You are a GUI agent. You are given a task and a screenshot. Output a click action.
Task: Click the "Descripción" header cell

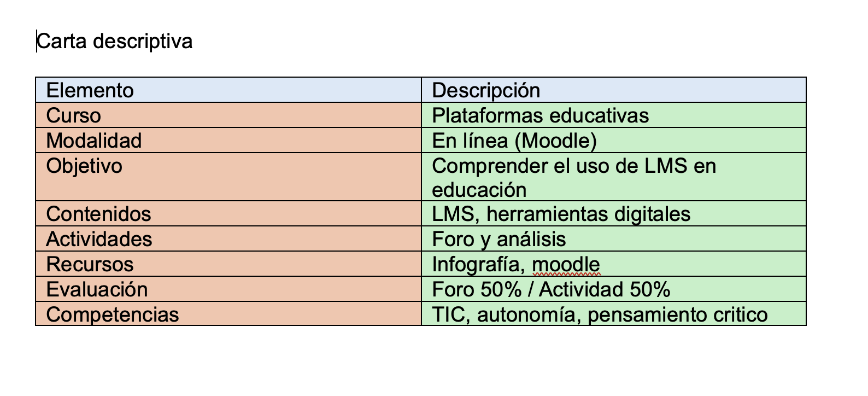point(486,90)
